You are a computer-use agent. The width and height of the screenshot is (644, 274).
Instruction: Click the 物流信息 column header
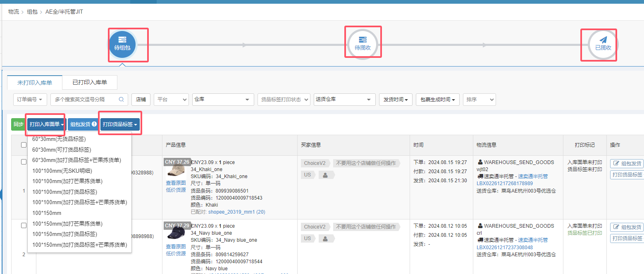487,145
